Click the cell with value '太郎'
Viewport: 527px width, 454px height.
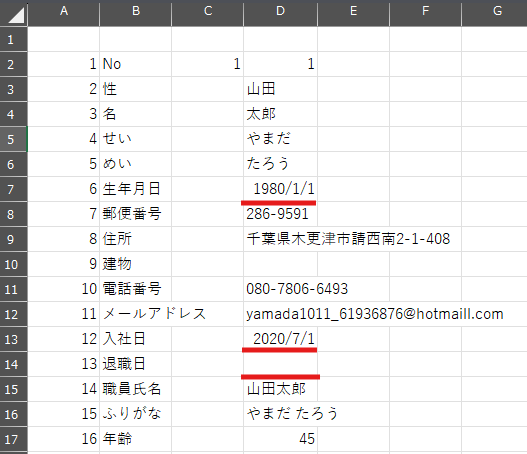pos(281,114)
